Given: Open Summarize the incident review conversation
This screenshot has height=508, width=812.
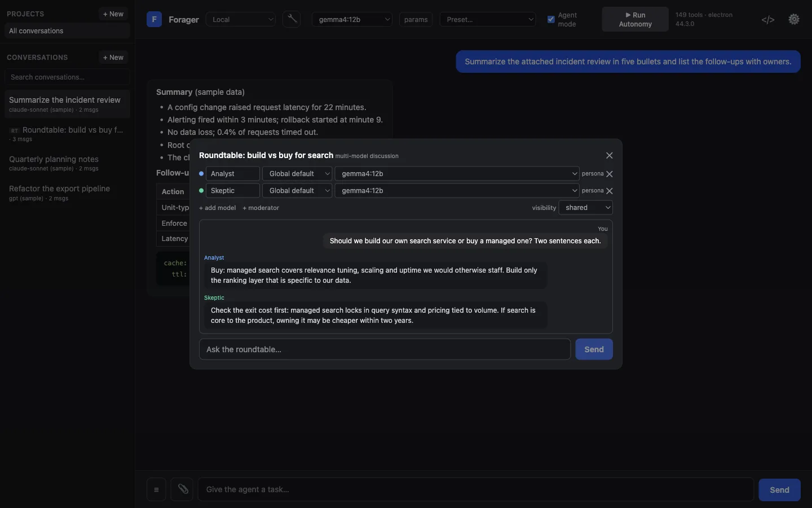Looking at the screenshot, I should (67, 104).
